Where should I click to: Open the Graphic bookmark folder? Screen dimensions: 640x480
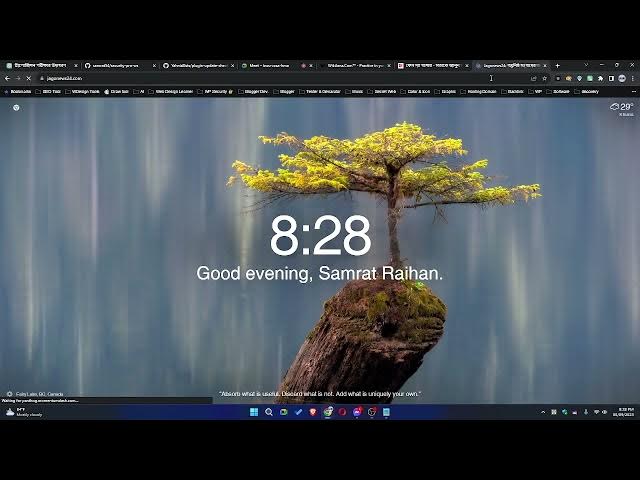[445, 91]
